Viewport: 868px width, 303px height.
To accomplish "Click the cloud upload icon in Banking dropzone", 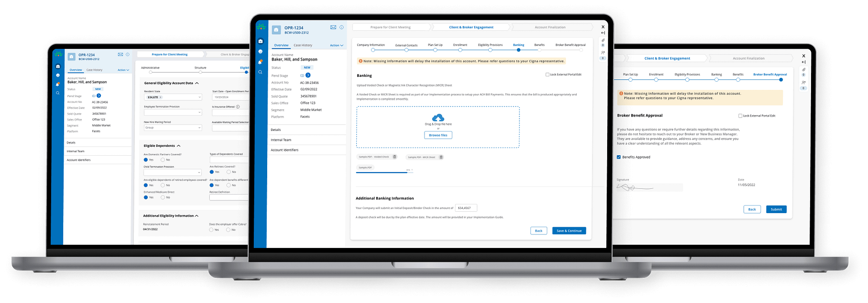I will (438, 118).
